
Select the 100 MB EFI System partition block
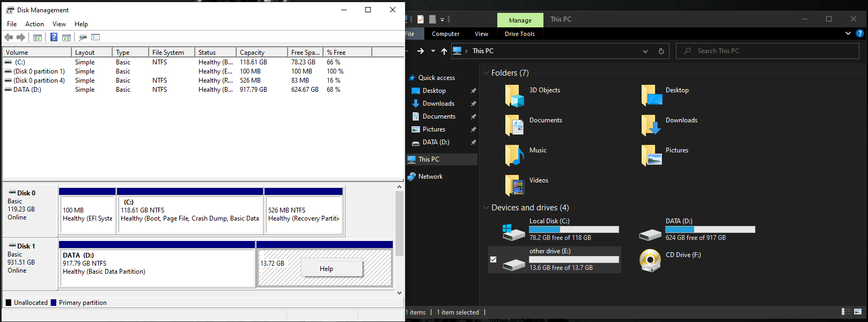[x=87, y=210]
